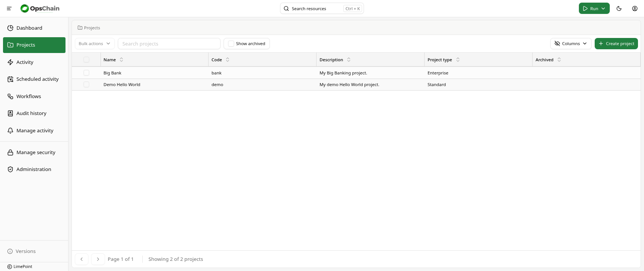Open Audit history page
Screen dimensions: 644x271
[x=34, y=113]
